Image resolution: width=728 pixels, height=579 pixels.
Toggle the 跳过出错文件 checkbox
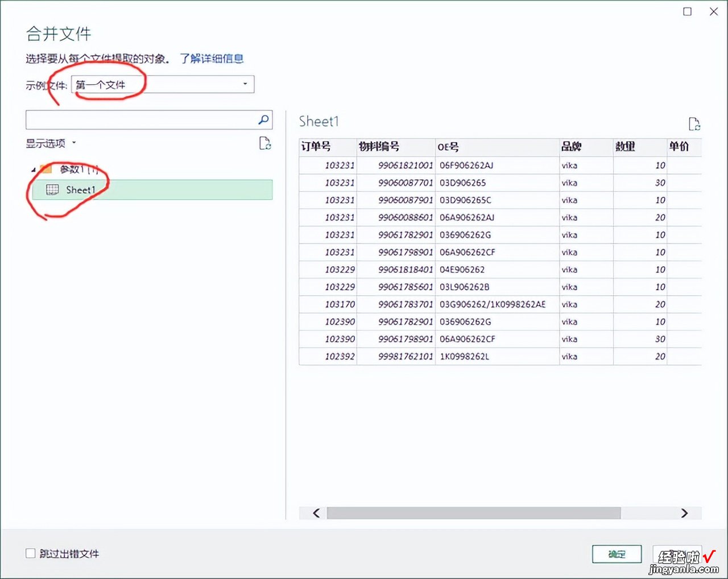(31, 553)
